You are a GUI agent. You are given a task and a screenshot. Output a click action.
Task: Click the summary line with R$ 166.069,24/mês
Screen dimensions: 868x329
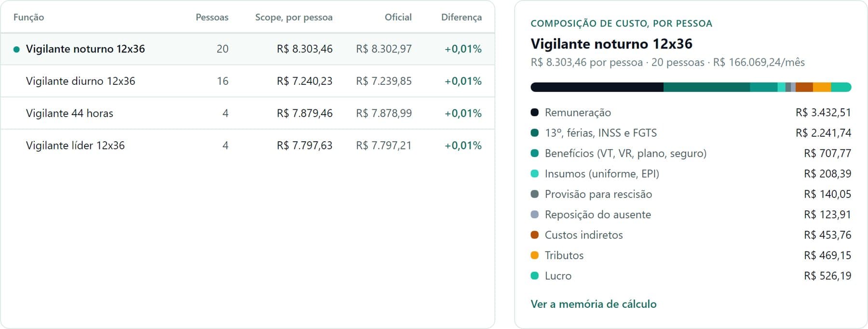click(667, 62)
